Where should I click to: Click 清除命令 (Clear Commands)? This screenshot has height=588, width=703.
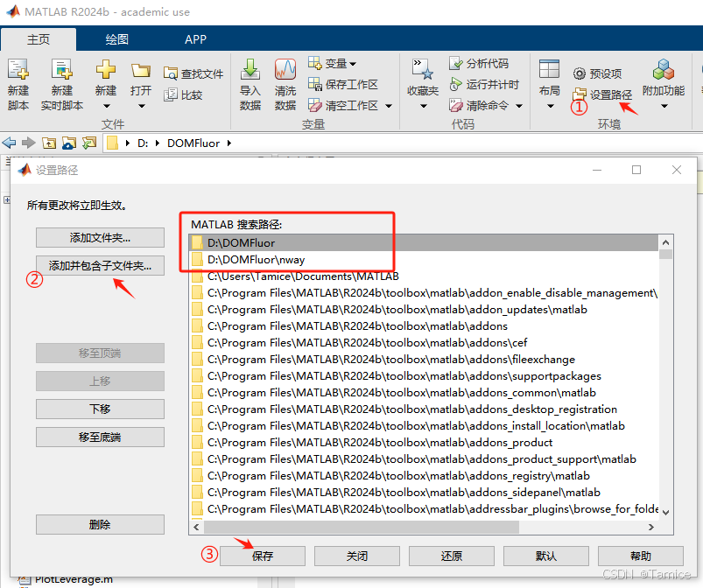tap(479, 105)
